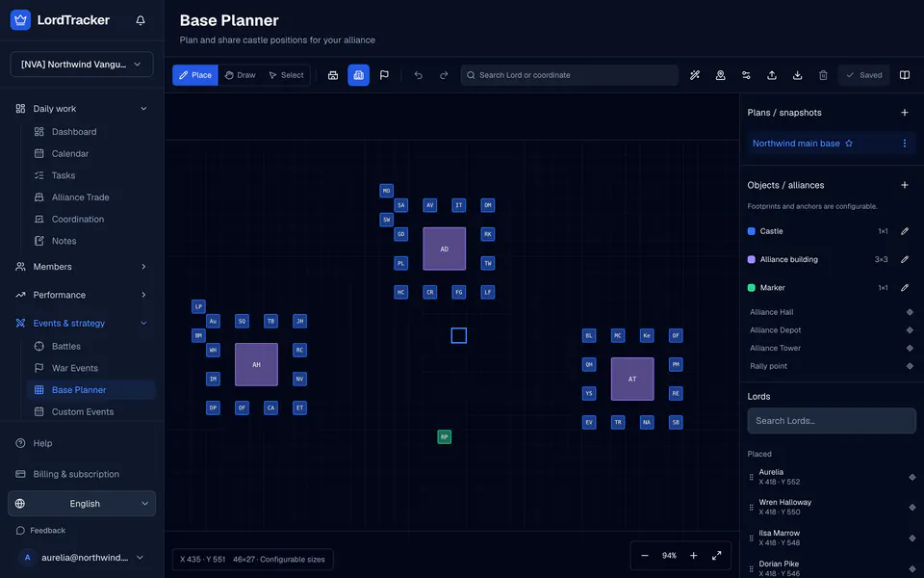Open Alliance Trade page
This screenshot has height=578, width=924.
(x=90, y=197)
